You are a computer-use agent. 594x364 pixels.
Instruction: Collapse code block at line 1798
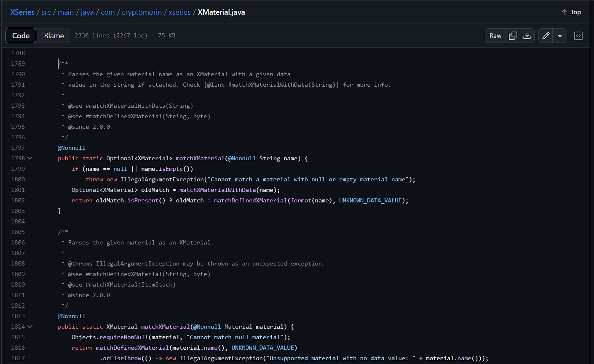(x=30, y=158)
